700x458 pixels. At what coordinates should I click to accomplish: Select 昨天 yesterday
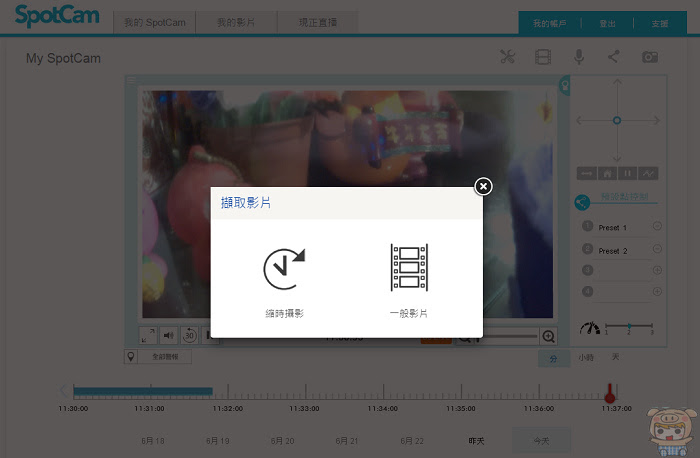476,441
